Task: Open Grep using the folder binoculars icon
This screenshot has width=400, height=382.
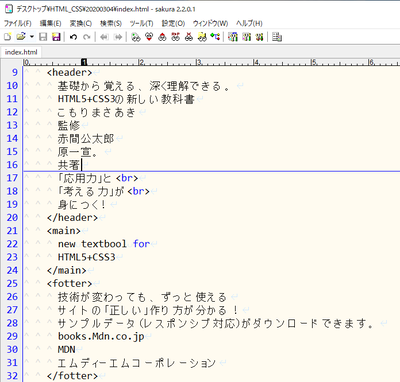Action: tap(202, 37)
